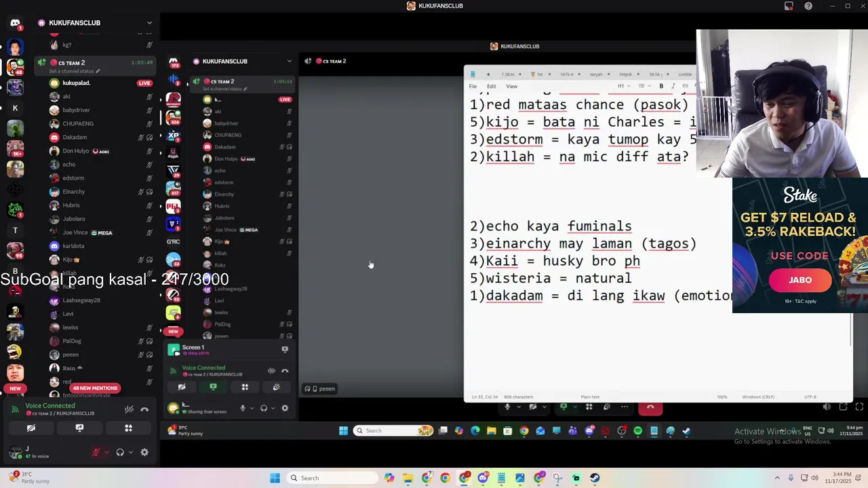This screenshot has width=868, height=488.
Task: Open output device chevron next to headphones
Action: [x=130, y=453]
